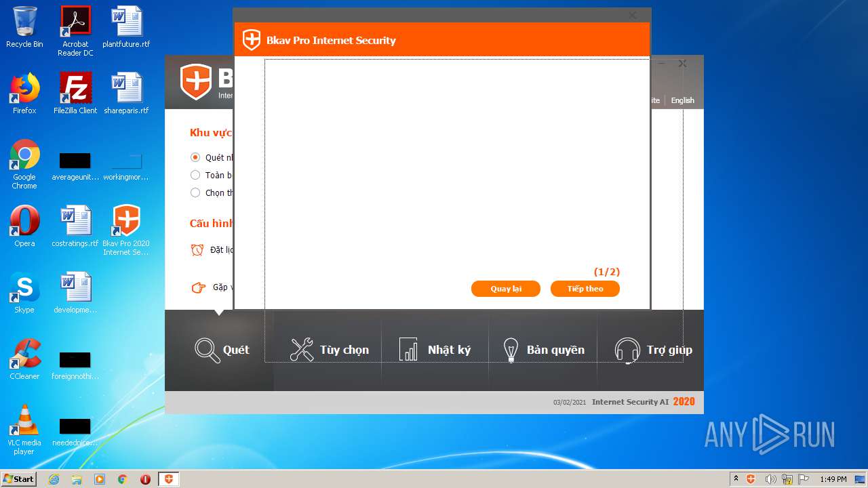Launch CCleaner from desktop
868x488 pixels.
[x=24, y=359]
